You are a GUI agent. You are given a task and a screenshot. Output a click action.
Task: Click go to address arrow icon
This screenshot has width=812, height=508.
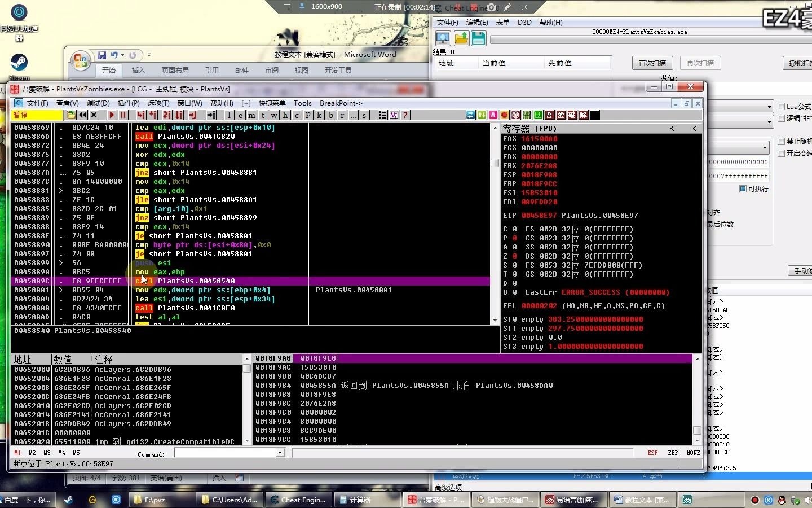pos(211,115)
